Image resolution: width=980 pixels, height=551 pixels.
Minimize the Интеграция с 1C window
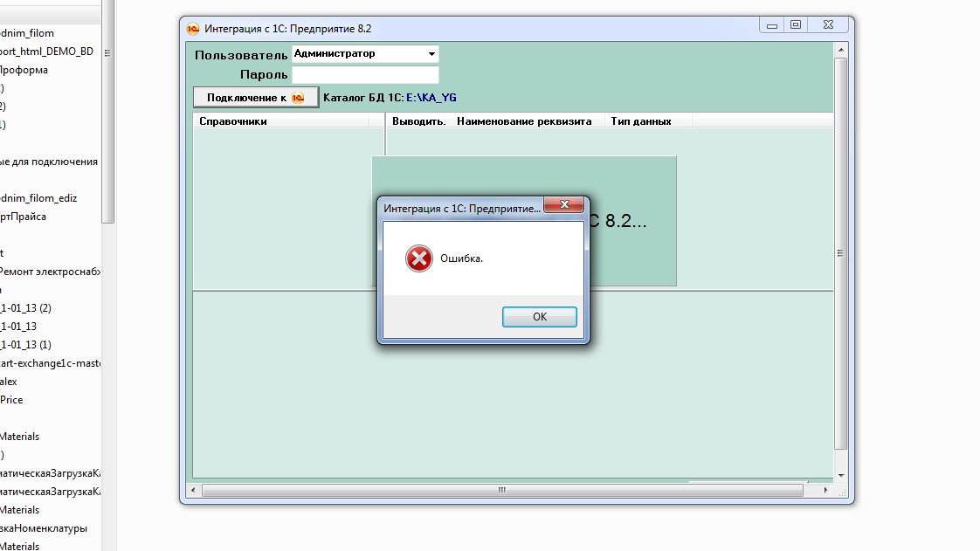(x=772, y=25)
